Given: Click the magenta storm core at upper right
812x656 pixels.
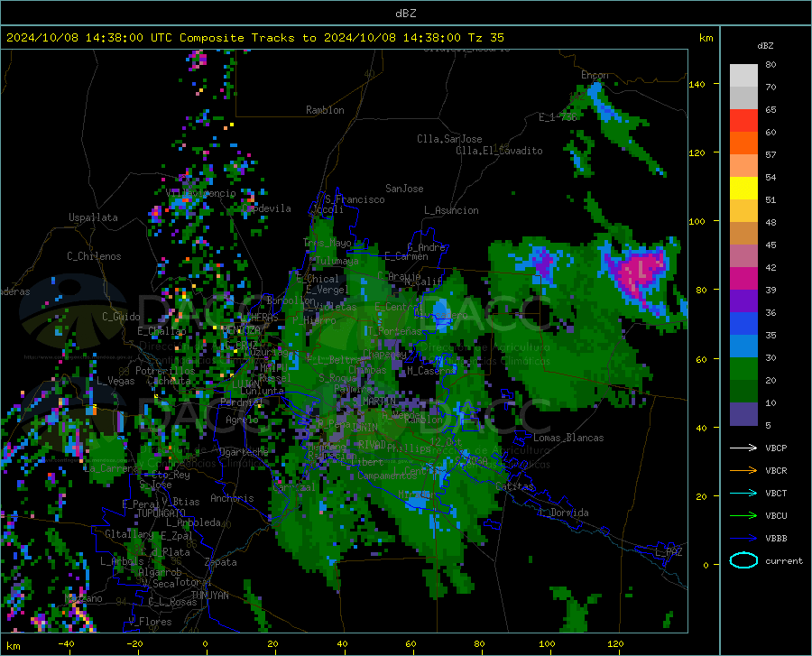Looking at the screenshot, I should pyautogui.click(x=640, y=272).
